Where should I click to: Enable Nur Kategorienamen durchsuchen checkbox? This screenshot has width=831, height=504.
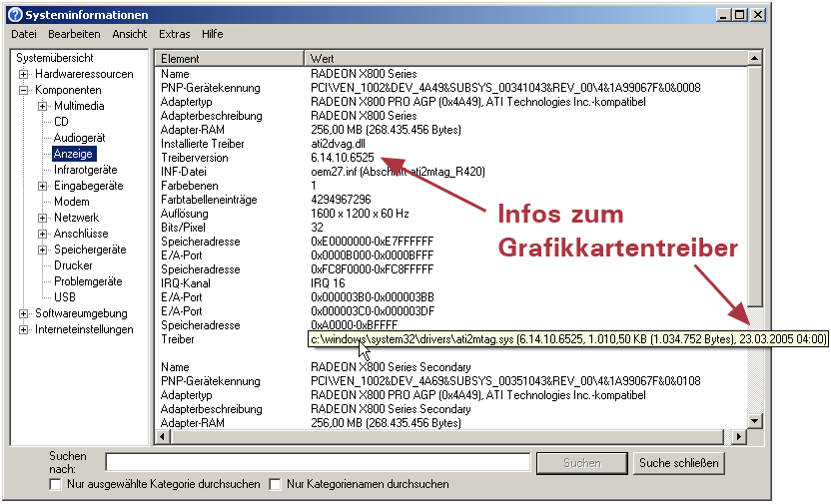275,484
